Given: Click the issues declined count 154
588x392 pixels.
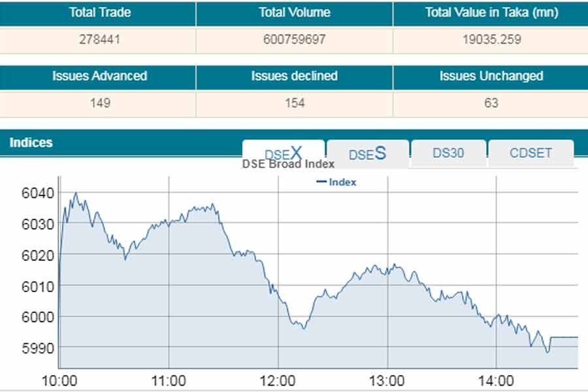Looking at the screenshot, I should click(294, 103).
